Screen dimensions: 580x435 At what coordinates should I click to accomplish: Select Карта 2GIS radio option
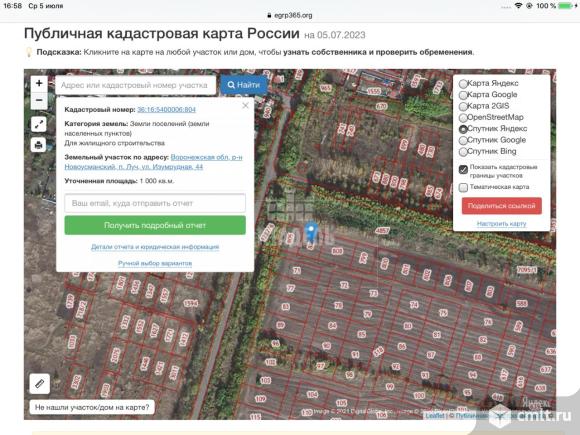463,107
